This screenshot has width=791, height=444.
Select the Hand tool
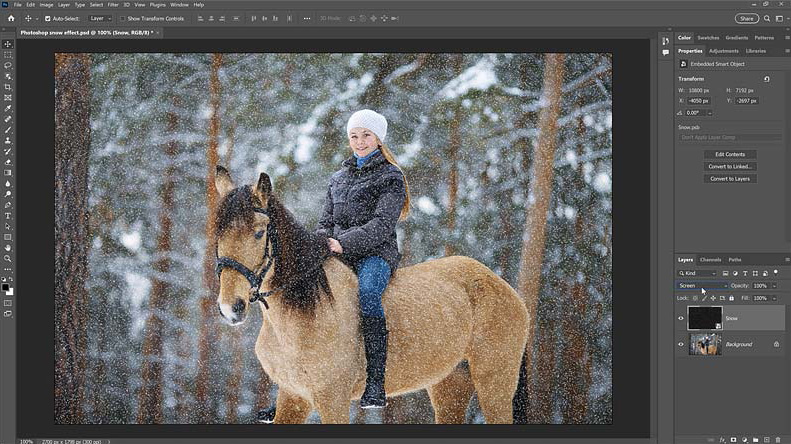(8, 247)
